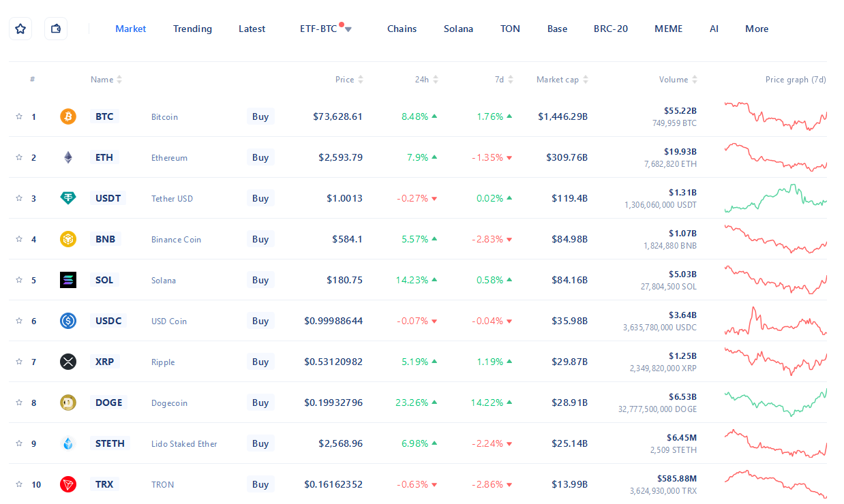This screenshot has width=844, height=504.
Task: Open the More menu item
Action: coord(757,29)
